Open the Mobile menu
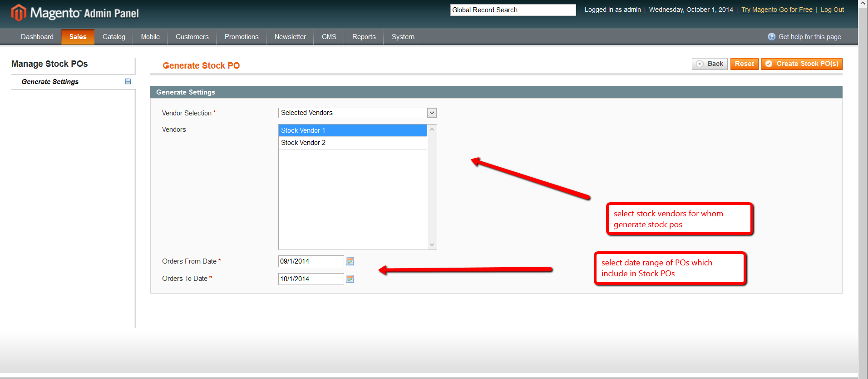Image resolution: width=868 pixels, height=379 pixels. coord(150,37)
